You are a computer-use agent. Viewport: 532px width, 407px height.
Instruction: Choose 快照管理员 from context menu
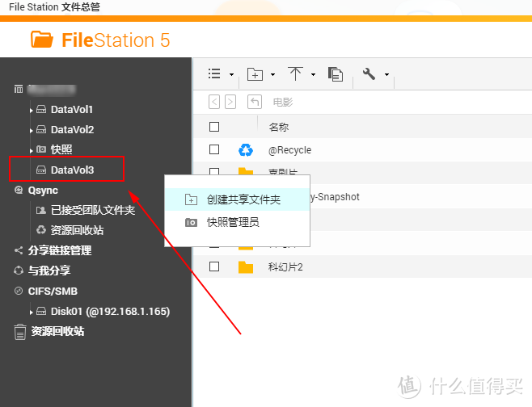[x=237, y=222]
